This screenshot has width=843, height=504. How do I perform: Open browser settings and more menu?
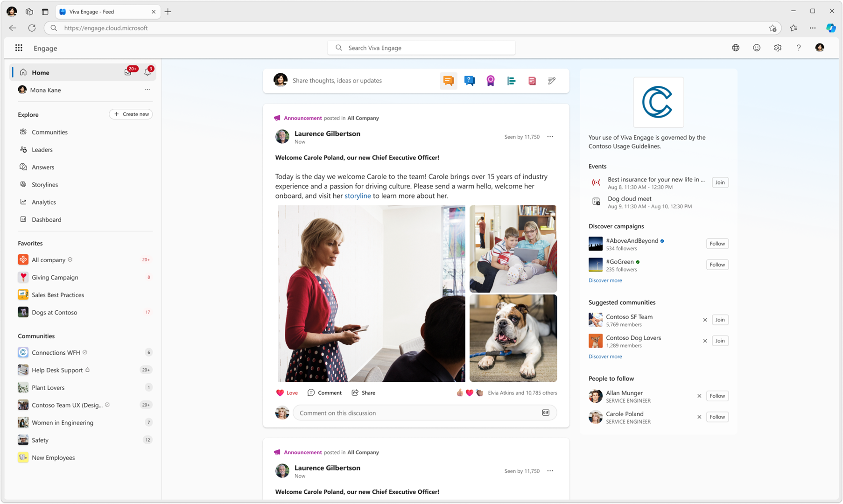tap(813, 28)
